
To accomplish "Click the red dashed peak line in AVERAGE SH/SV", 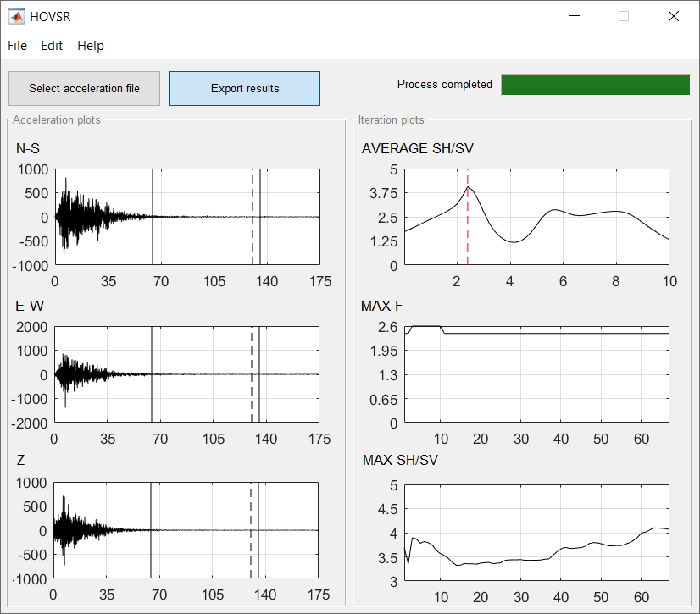I will click(468, 217).
